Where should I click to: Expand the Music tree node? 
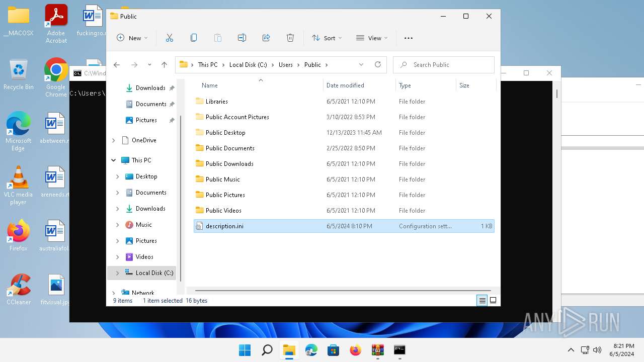coord(118,225)
